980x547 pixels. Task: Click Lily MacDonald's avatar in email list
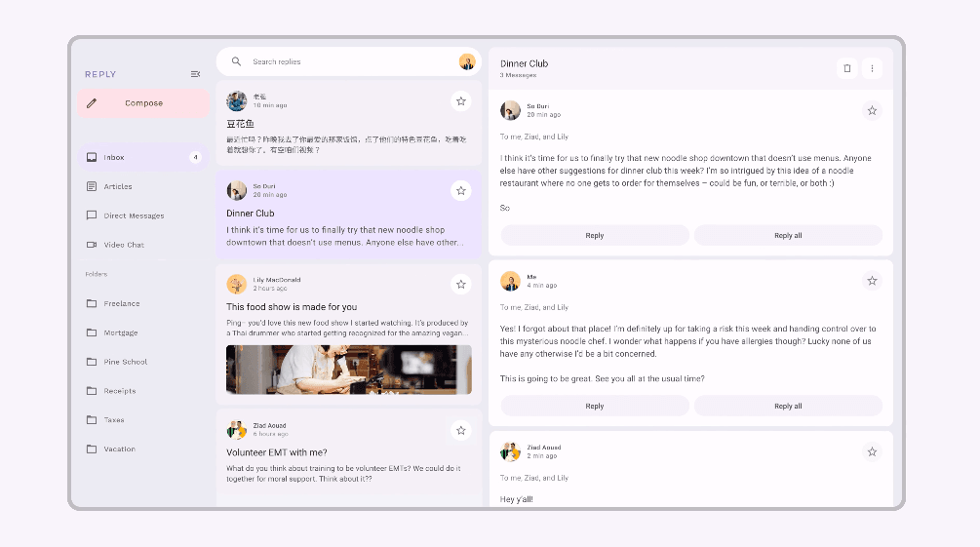click(x=236, y=284)
